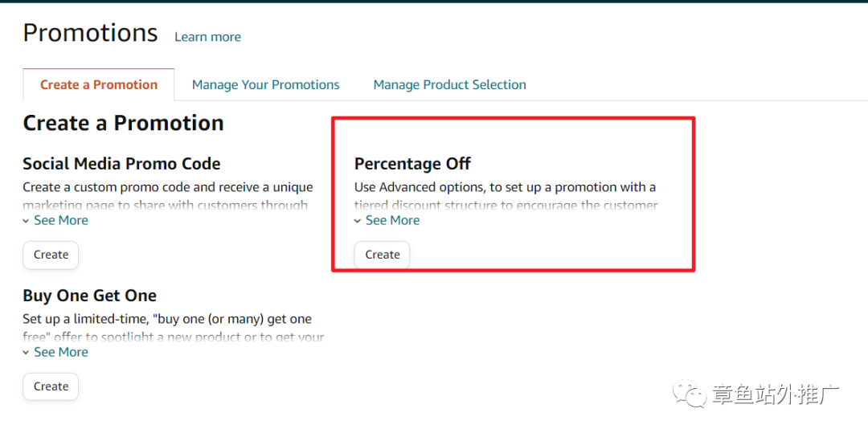Click Create under Buy One Get One
The height and width of the screenshot is (433, 868).
tap(51, 386)
